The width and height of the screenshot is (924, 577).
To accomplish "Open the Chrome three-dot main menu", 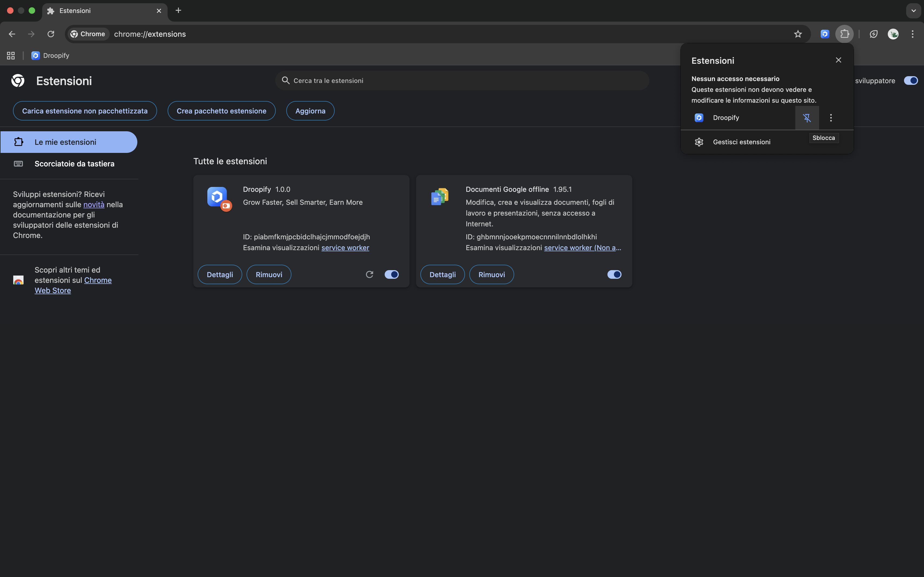I will click(913, 34).
